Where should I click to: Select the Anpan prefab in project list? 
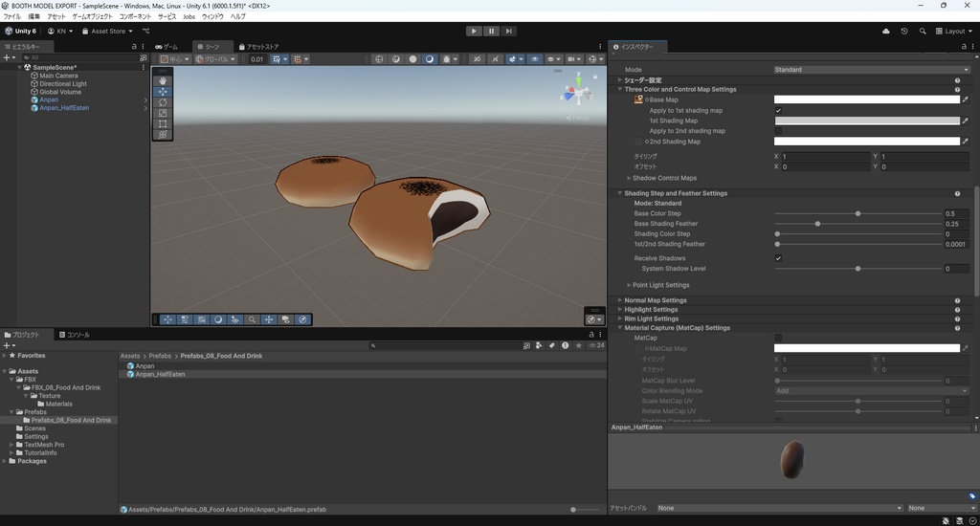(x=145, y=366)
